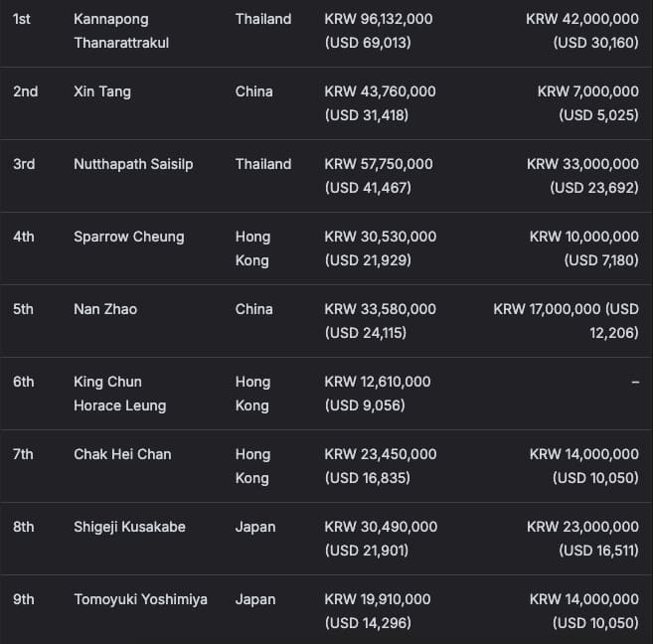Select KRW 57,750,000 prize amount

(x=379, y=164)
